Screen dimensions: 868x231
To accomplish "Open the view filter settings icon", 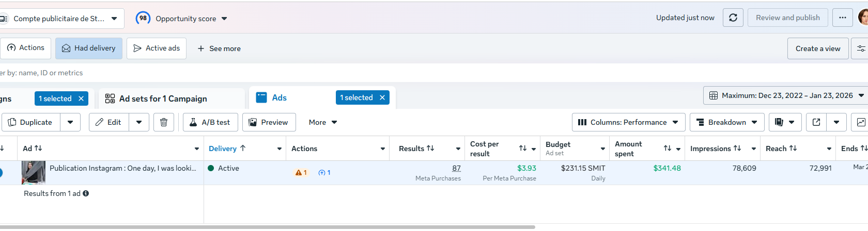I will click(x=861, y=48).
